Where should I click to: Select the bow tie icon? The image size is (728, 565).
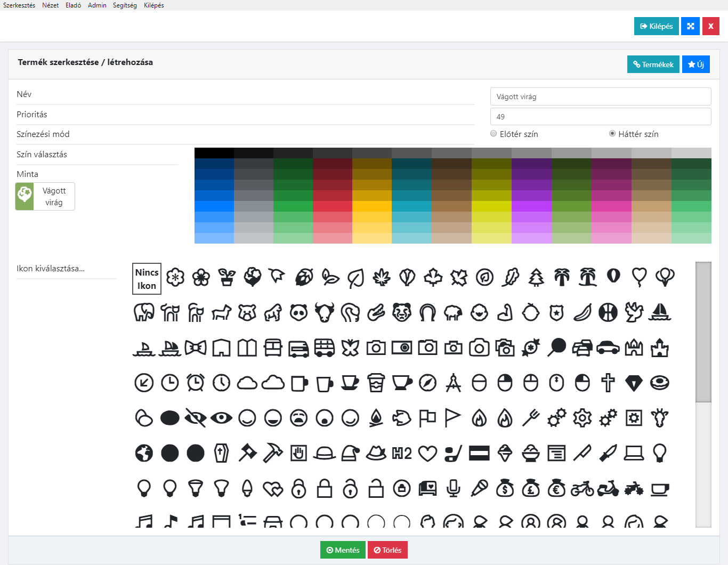pos(195,348)
